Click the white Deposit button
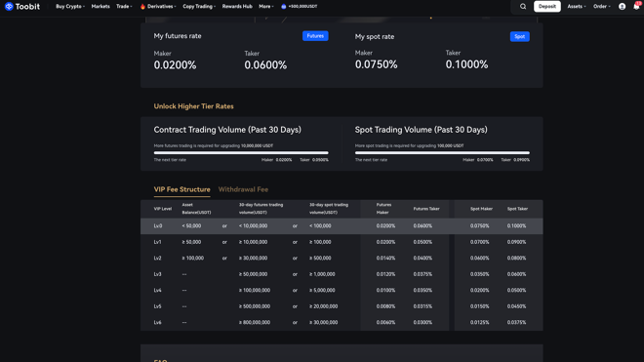The image size is (644, 362). tap(547, 7)
